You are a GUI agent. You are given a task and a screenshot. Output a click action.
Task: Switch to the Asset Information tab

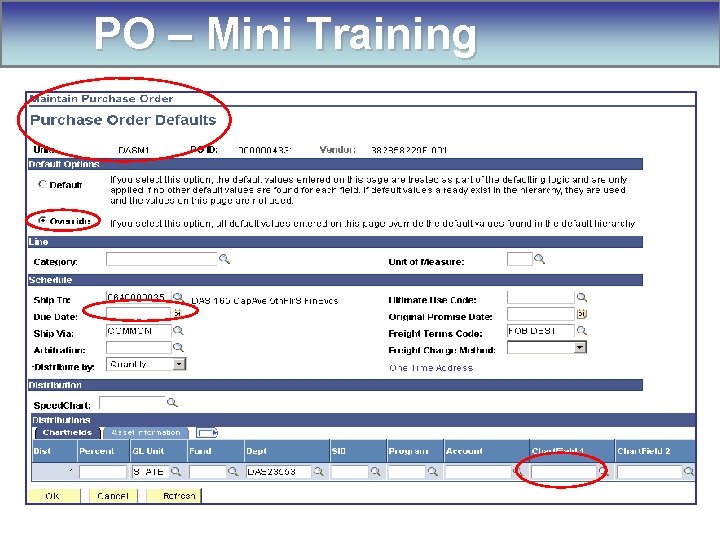(x=146, y=433)
